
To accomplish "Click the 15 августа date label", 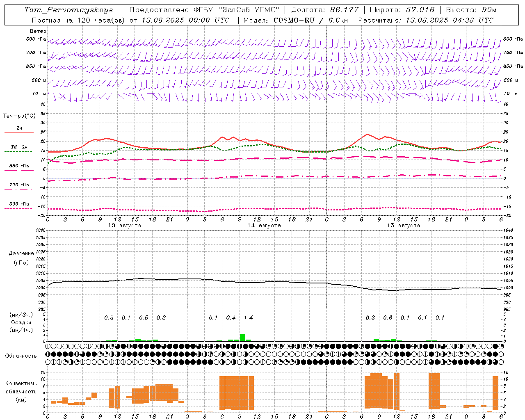I will point(404,226).
